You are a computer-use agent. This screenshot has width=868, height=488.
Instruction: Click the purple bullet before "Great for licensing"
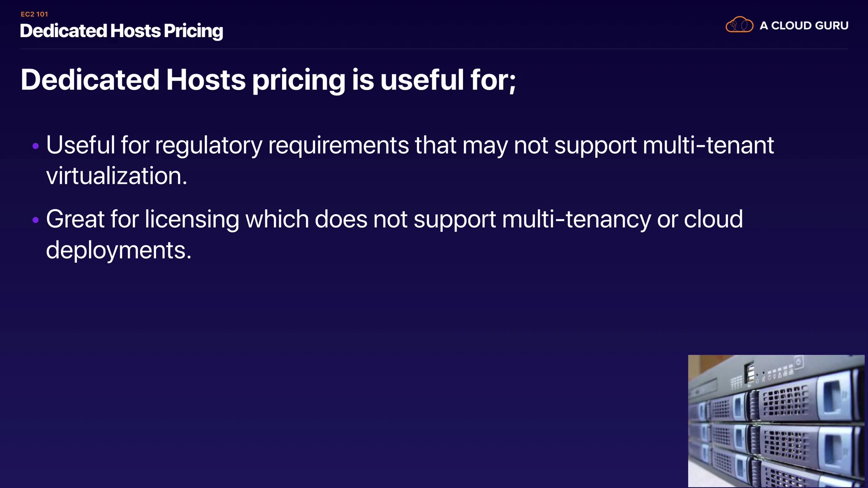[36, 220]
